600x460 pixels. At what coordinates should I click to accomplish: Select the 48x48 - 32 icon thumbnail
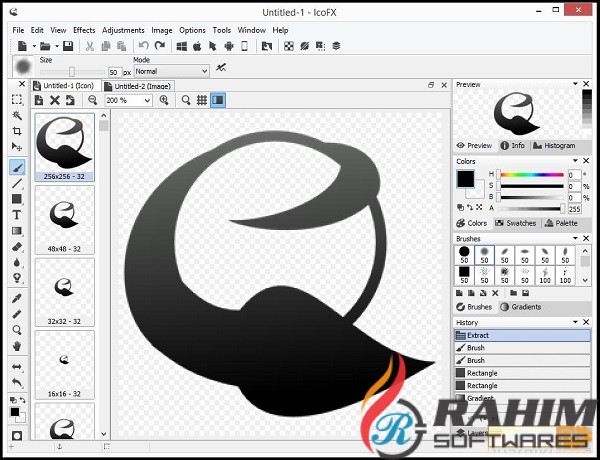[64, 219]
